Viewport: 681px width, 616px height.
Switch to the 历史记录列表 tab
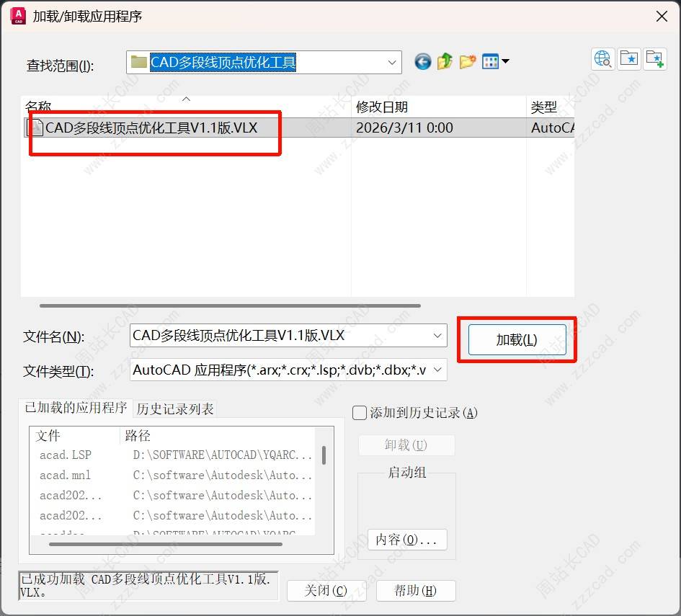[175, 409]
